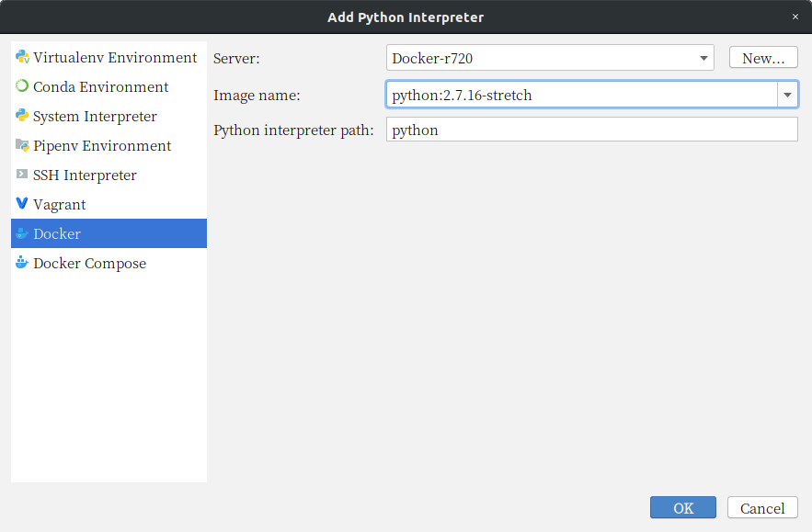This screenshot has height=532, width=812.
Task: Click the Vagrant V logo icon
Action: click(x=22, y=203)
